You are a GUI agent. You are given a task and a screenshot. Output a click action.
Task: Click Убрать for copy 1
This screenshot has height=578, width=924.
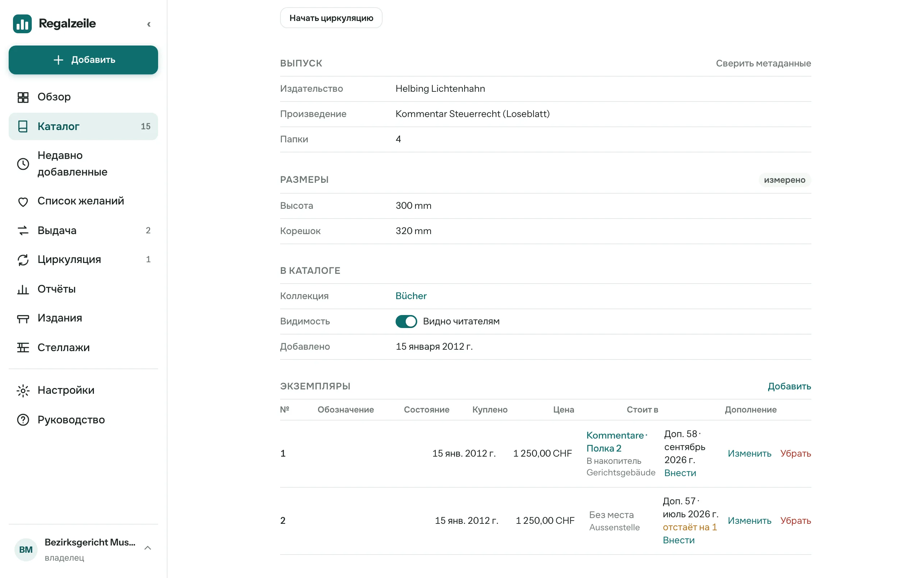796,453
